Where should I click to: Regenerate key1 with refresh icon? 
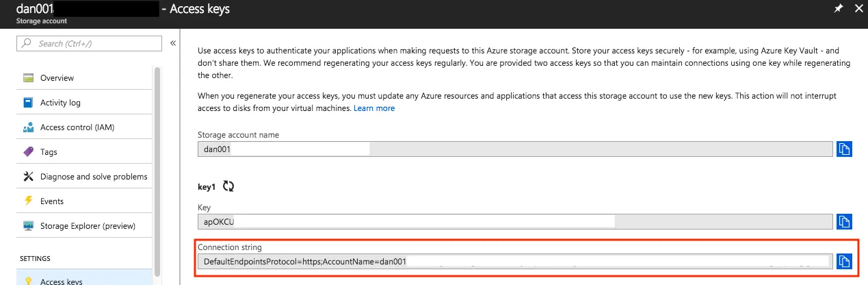[229, 186]
